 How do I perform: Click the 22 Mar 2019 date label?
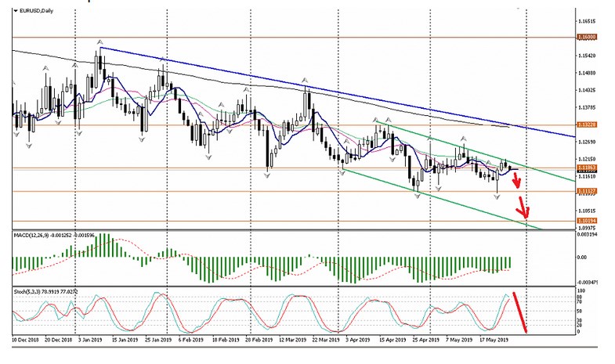pyautogui.click(x=323, y=341)
